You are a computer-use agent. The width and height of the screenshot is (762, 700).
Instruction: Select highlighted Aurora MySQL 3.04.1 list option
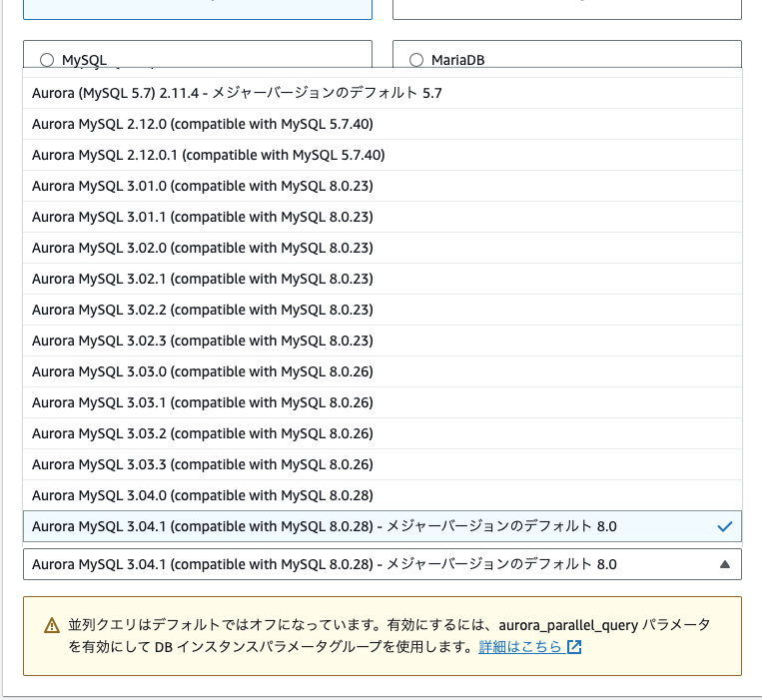point(382,526)
